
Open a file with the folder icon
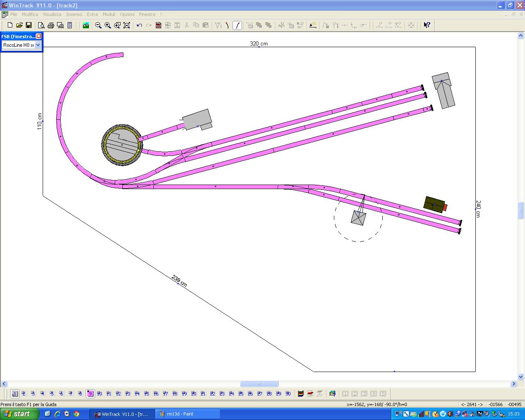(x=19, y=25)
